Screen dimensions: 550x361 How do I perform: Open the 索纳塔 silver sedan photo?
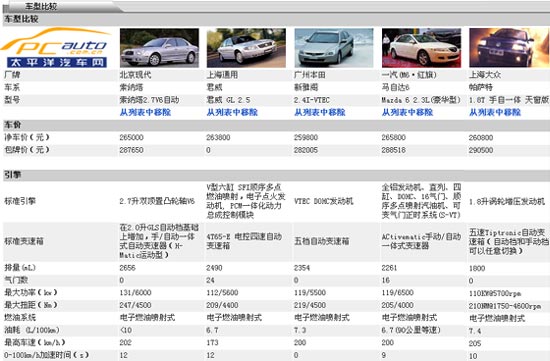coord(159,48)
